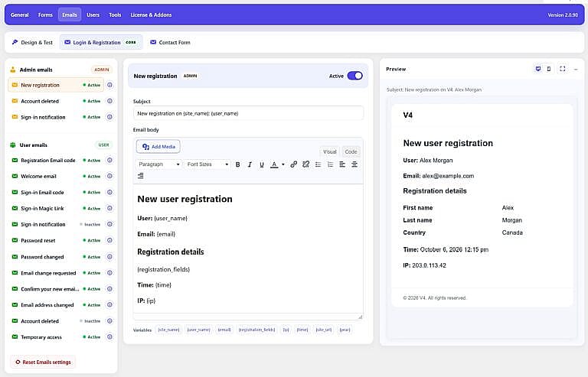The image size is (588, 377).
Task: Expand preview to fullscreen
Action: click(x=563, y=69)
